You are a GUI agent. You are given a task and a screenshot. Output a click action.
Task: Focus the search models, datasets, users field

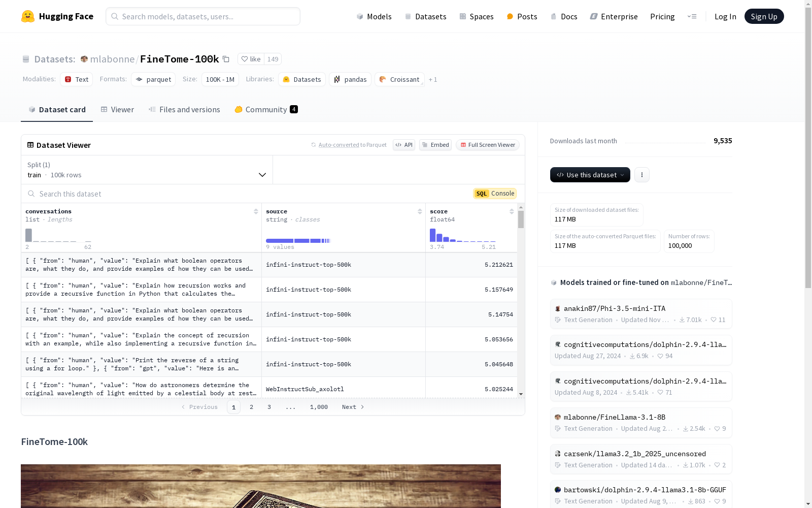tap(203, 16)
